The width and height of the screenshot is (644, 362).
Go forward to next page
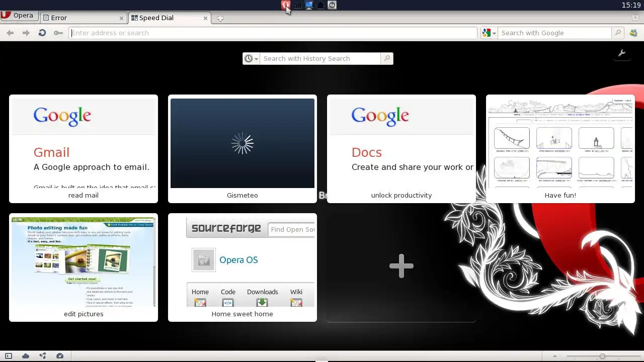coord(26,33)
